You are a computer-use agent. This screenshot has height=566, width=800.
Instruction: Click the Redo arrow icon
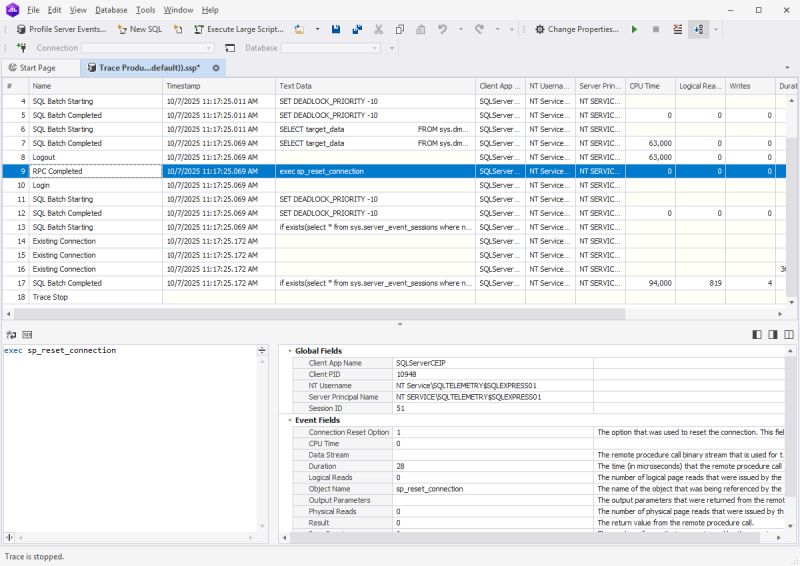coord(479,30)
